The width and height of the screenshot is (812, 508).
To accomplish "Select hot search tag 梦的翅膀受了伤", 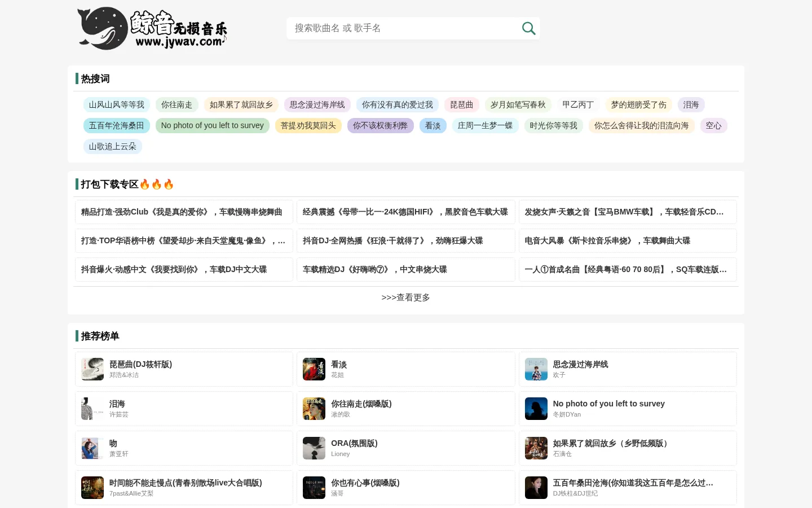I will point(639,104).
